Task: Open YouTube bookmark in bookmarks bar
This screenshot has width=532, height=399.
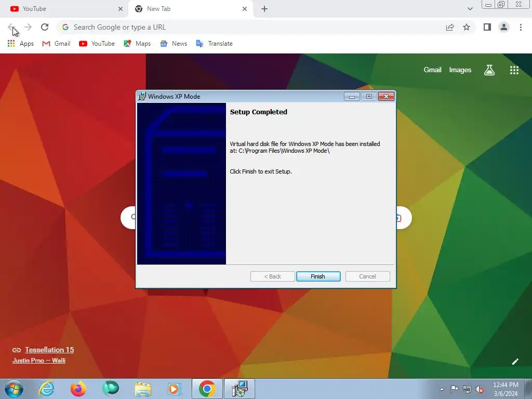Action: click(x=97, y=44)
